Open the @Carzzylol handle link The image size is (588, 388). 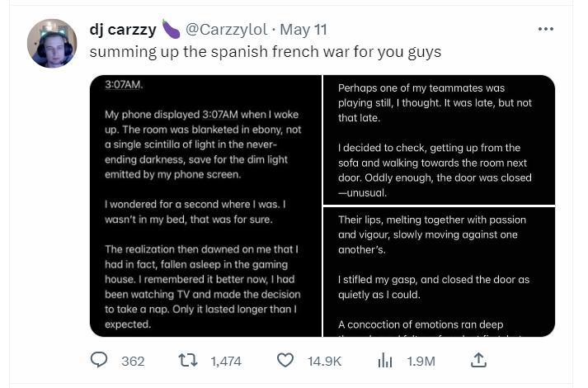tap(227, 29)
